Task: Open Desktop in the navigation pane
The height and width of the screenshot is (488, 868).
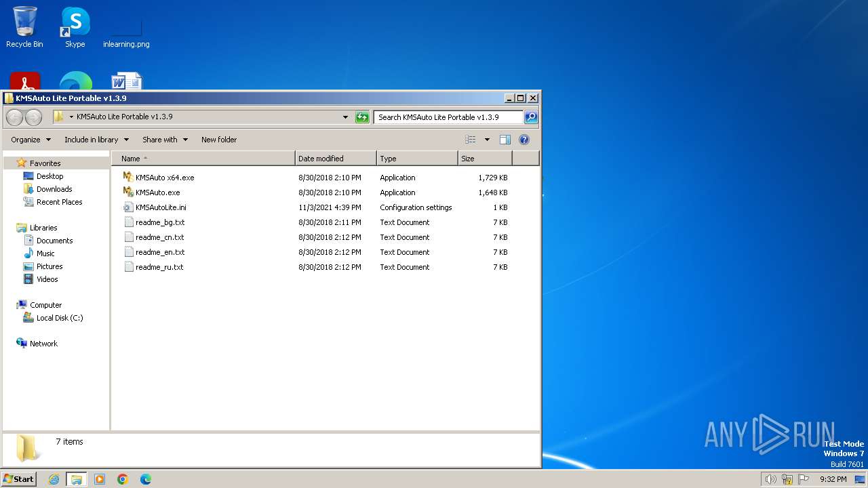Action: point(50,176)
